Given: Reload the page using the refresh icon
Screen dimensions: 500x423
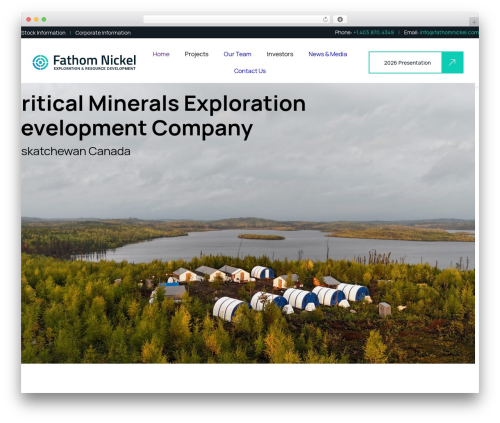Looking at the screenshot, I should [325, 19].
